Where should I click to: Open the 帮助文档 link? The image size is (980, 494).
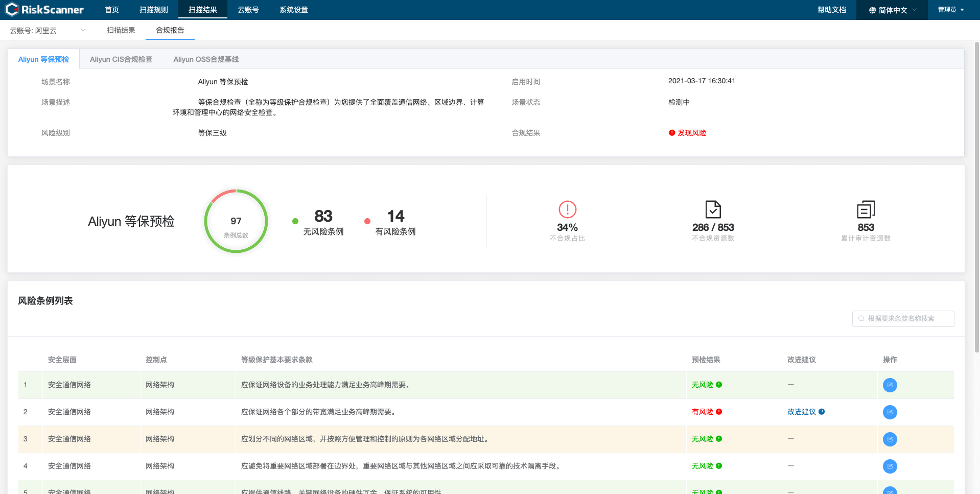coord(831,10)
